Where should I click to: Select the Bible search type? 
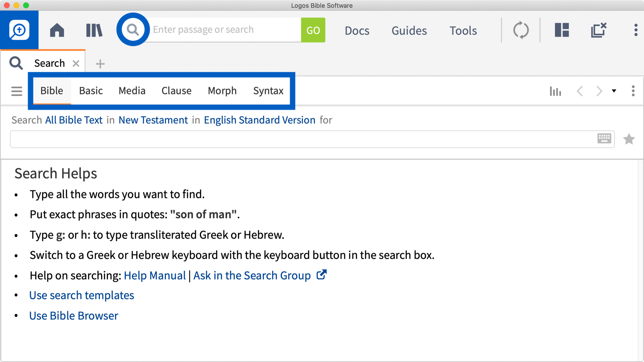point(52,91)
